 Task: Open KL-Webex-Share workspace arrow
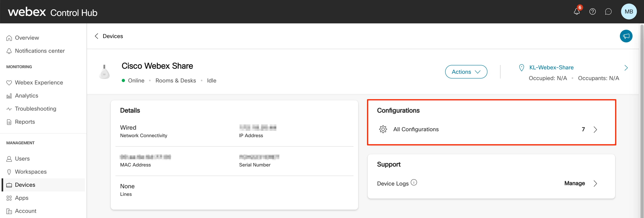pyautogui.click(x=626, y=68)
